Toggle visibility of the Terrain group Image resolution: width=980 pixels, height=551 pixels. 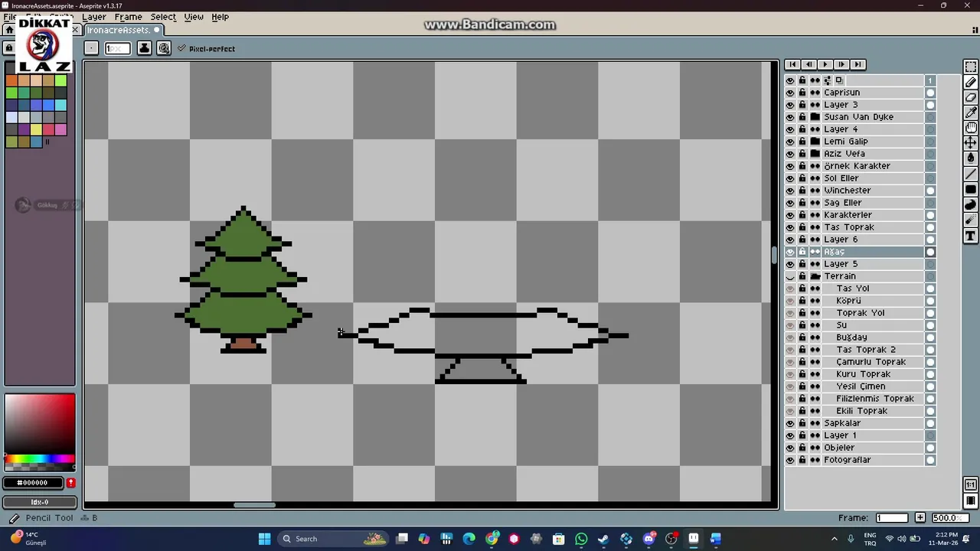click(x=790, y=276)
